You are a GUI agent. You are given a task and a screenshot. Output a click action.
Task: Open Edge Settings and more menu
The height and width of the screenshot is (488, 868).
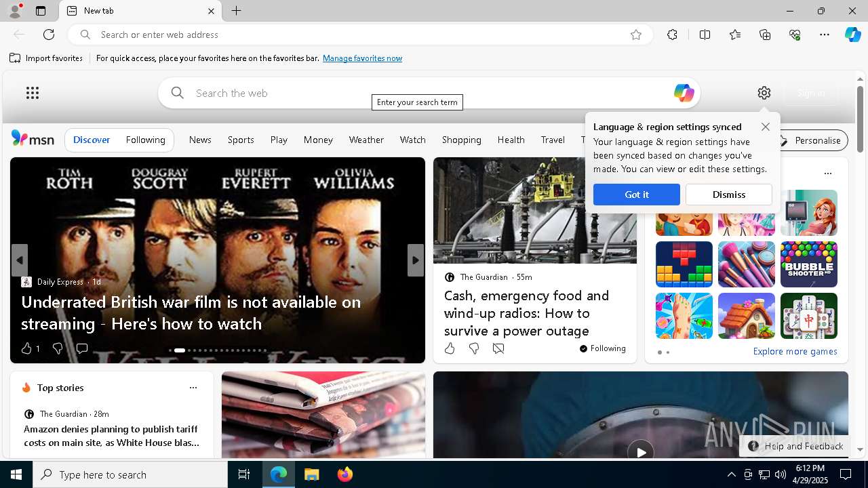click(x=825, y=35)
